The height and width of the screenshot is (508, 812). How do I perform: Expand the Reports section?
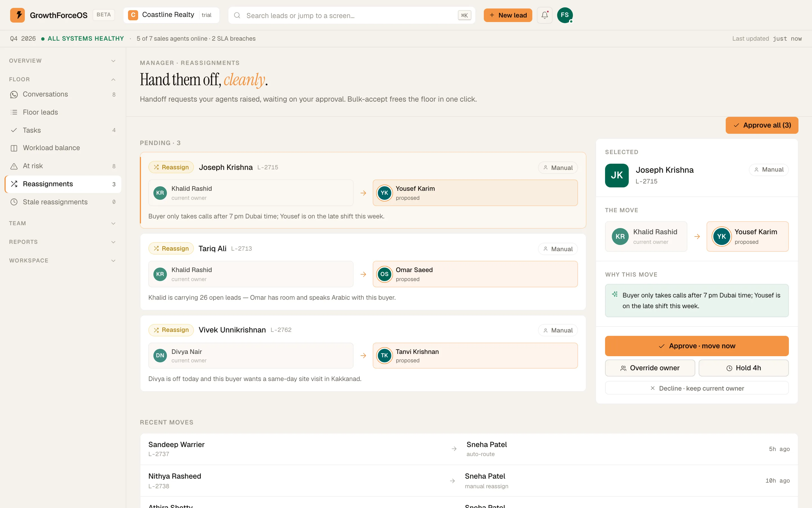click(63, 242)
